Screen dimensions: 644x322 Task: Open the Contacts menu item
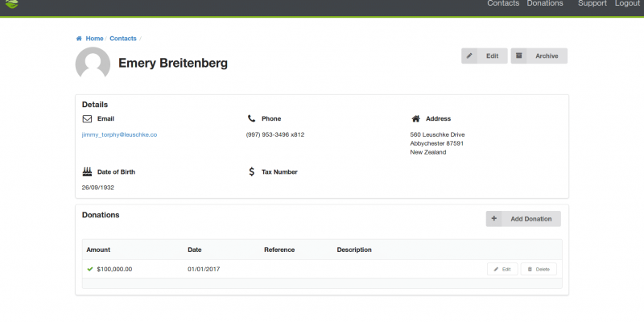tap(503, 4)
